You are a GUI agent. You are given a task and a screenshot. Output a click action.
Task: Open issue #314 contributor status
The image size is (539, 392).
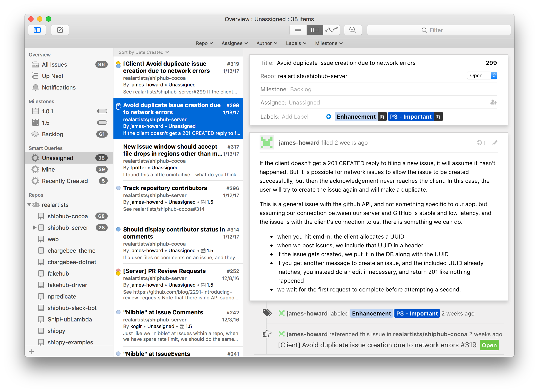pos(178,243)
